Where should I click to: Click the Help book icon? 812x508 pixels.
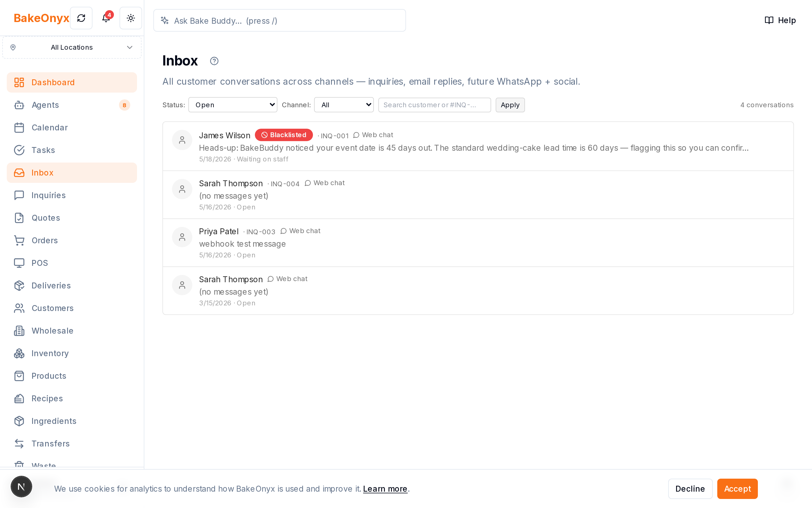coord(769,20)
